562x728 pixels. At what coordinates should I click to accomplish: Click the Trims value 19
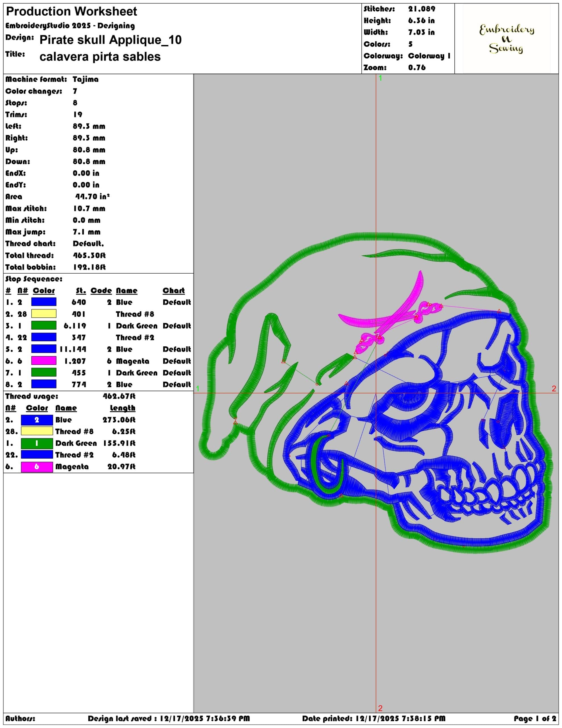(78, 114)
